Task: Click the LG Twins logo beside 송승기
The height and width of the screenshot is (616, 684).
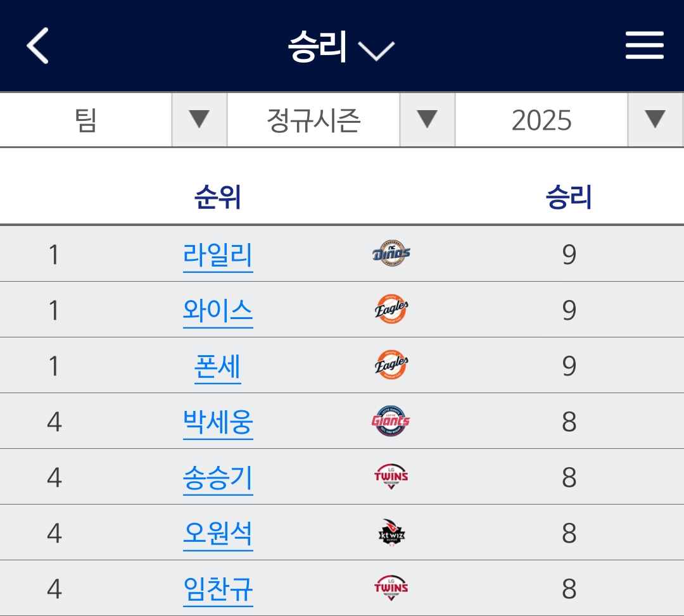Action: tap(391, 477)
